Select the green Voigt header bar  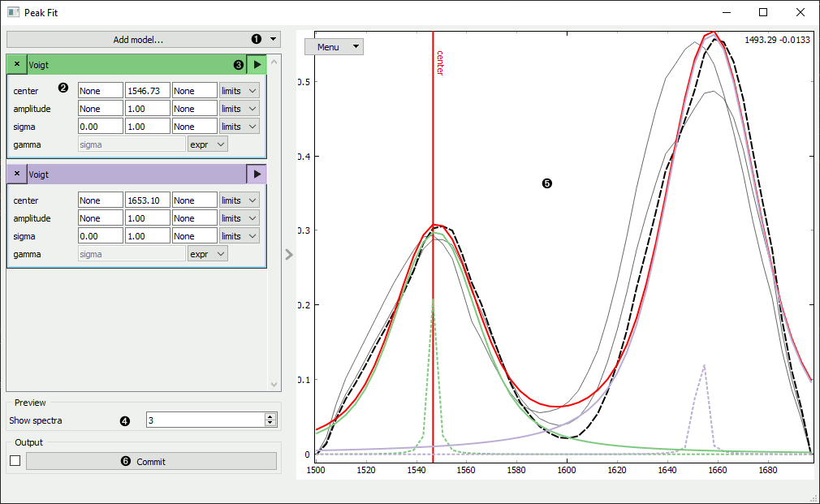coord(136,64)
